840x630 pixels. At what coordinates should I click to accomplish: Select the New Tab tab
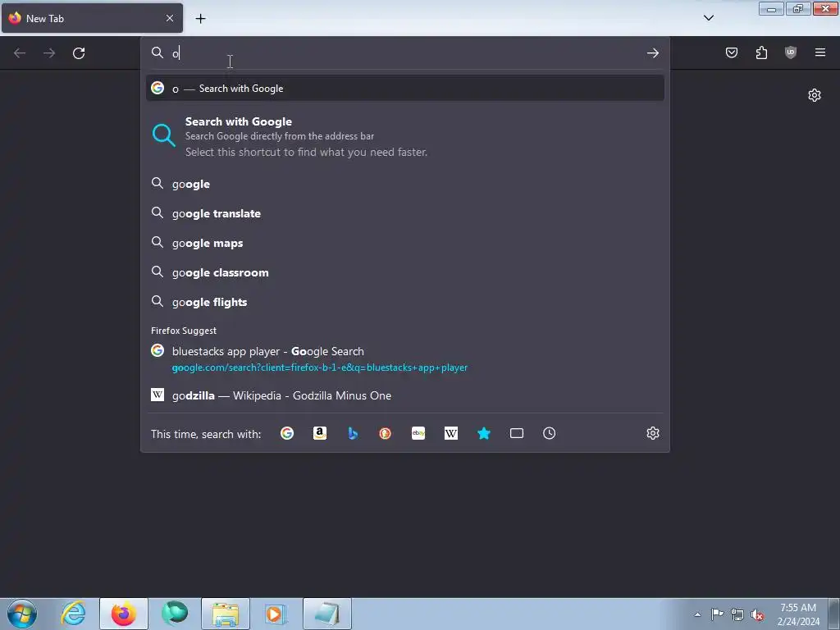pos(92,18)
